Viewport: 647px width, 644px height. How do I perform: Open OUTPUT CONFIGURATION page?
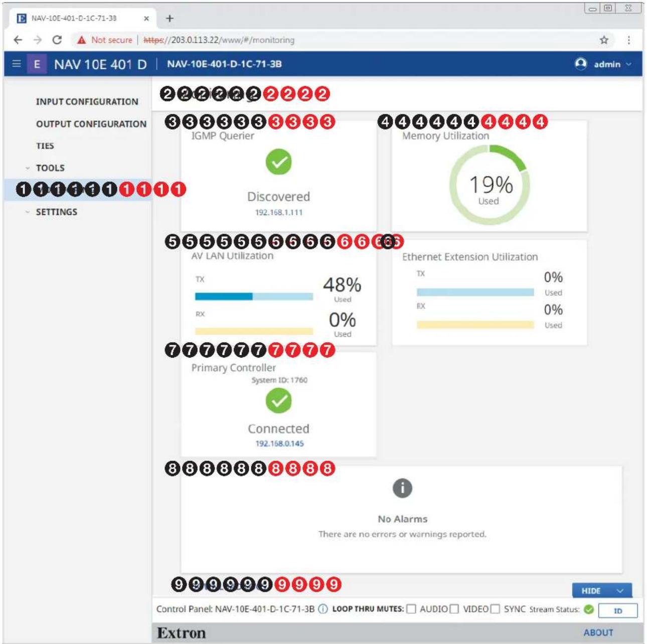pyautogui.click(x=91, y=124)
